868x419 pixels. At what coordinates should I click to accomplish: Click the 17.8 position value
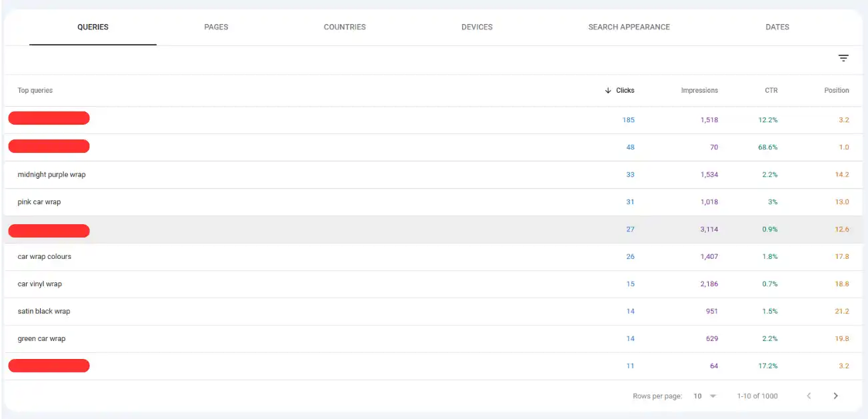click(x=843, y=257)
